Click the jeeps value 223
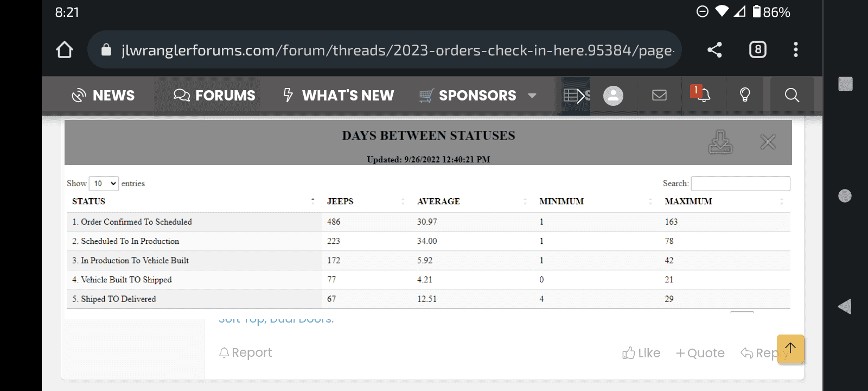Viewport: 868px width, 391px height. [334, 241]
